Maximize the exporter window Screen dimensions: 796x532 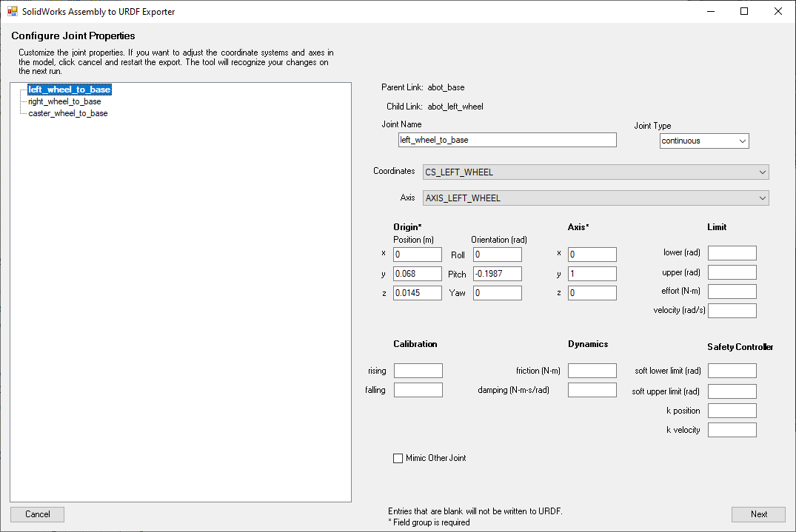(x=744, y=11)
